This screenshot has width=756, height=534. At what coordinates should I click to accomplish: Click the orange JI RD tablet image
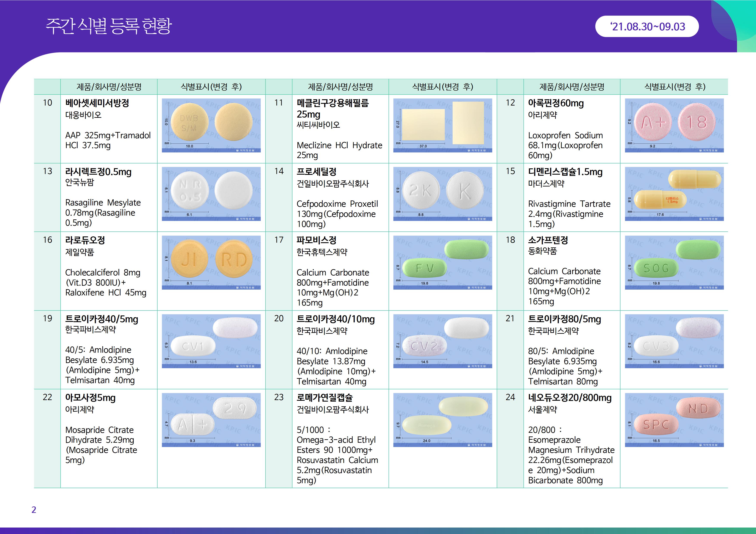click(x=211, y=262)
